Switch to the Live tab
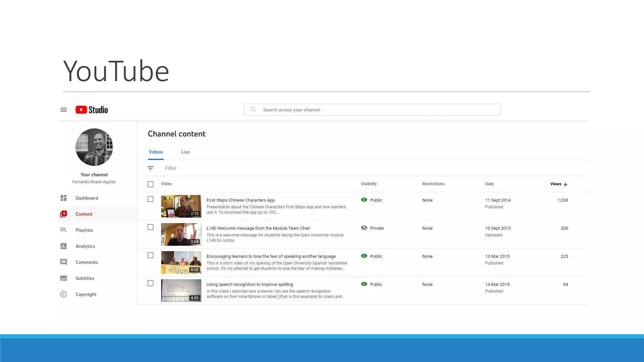The image size is (644, 362). [185, 152]
